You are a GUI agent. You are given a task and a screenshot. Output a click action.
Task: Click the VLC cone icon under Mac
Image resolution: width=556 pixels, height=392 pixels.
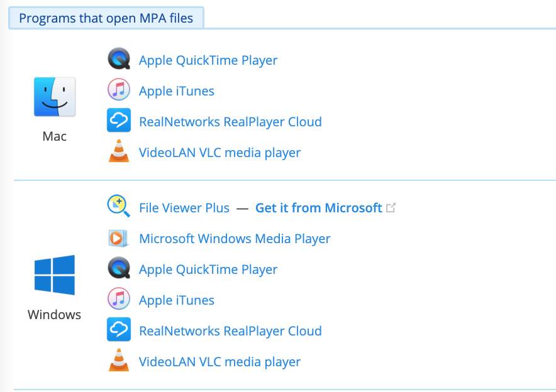point(119,151)
